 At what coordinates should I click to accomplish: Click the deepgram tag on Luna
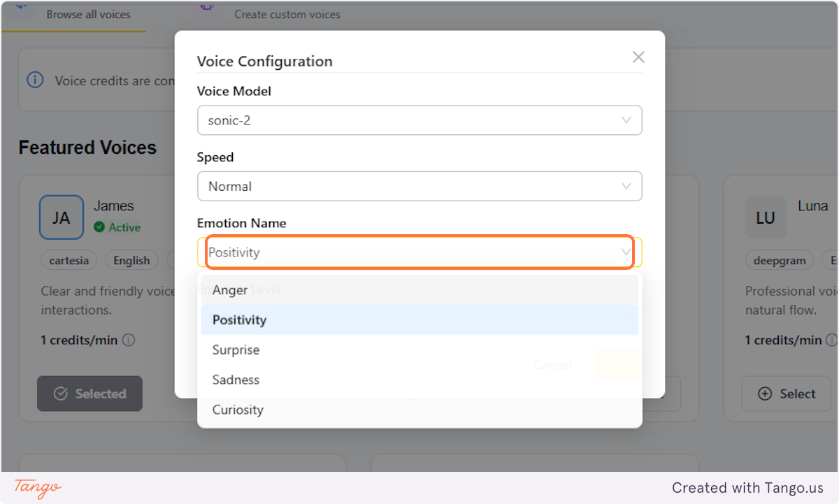pos(780,261)
